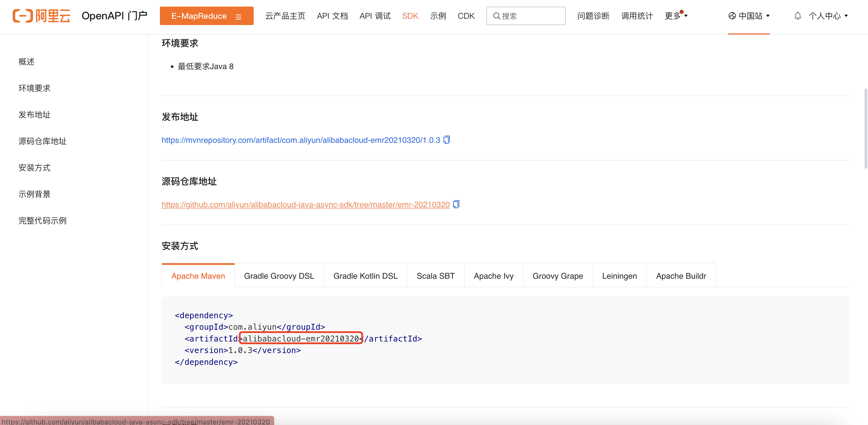The image size is (868, 425).
Task: Expand the 中国站 region dropdown
Action: 768,16
